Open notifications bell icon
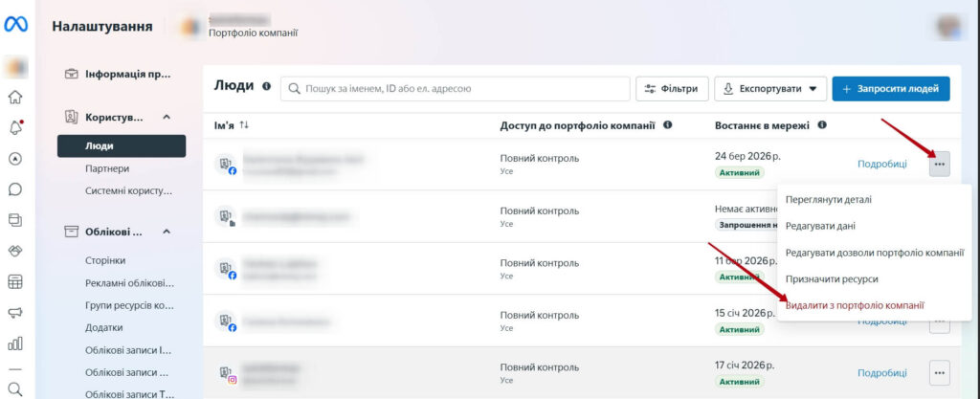 (x=15, y=128)
